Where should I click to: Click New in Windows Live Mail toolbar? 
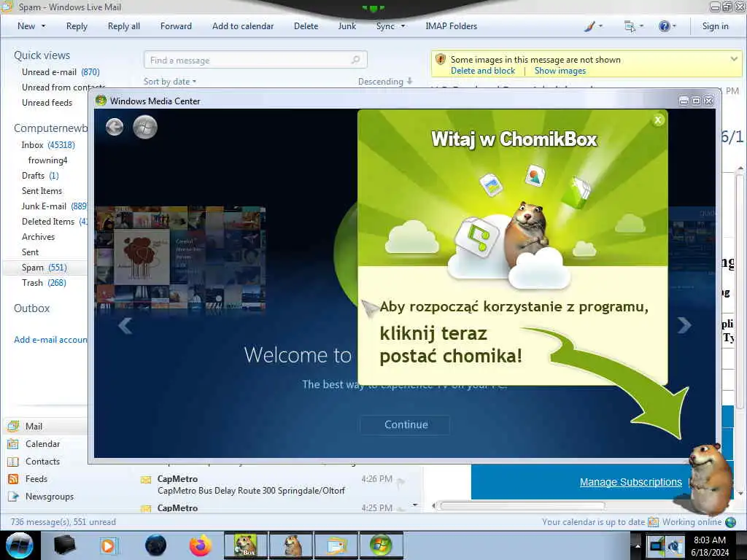(x=26, y=26)
